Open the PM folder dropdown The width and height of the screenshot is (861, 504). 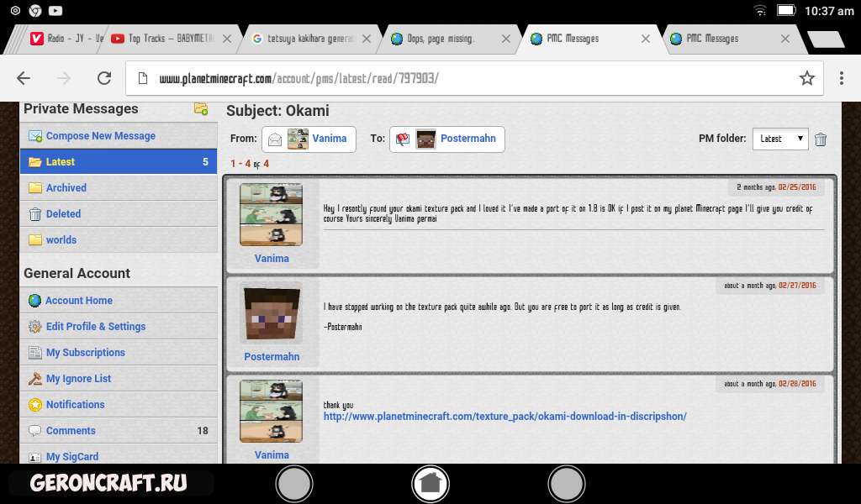[x=779, y=139]
